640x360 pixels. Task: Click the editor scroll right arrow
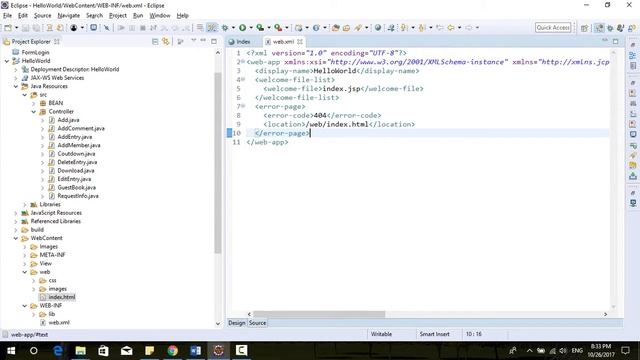[605, 314]
